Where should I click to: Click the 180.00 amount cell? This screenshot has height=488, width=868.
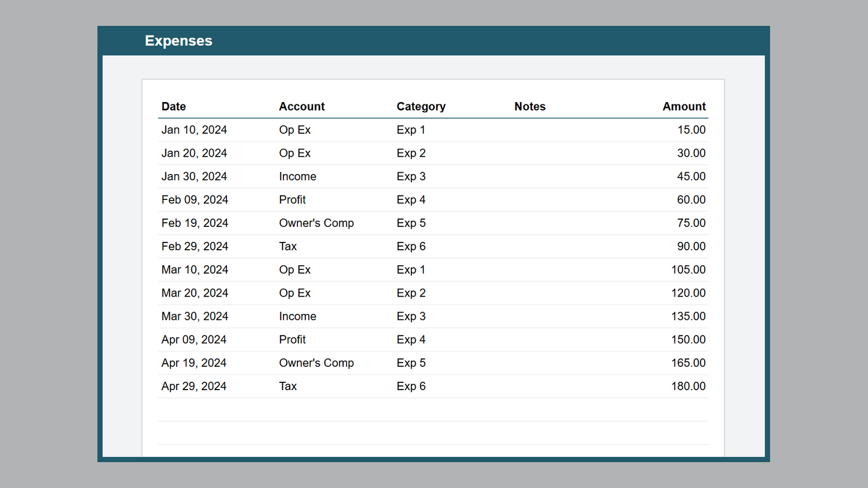(688, 387)
